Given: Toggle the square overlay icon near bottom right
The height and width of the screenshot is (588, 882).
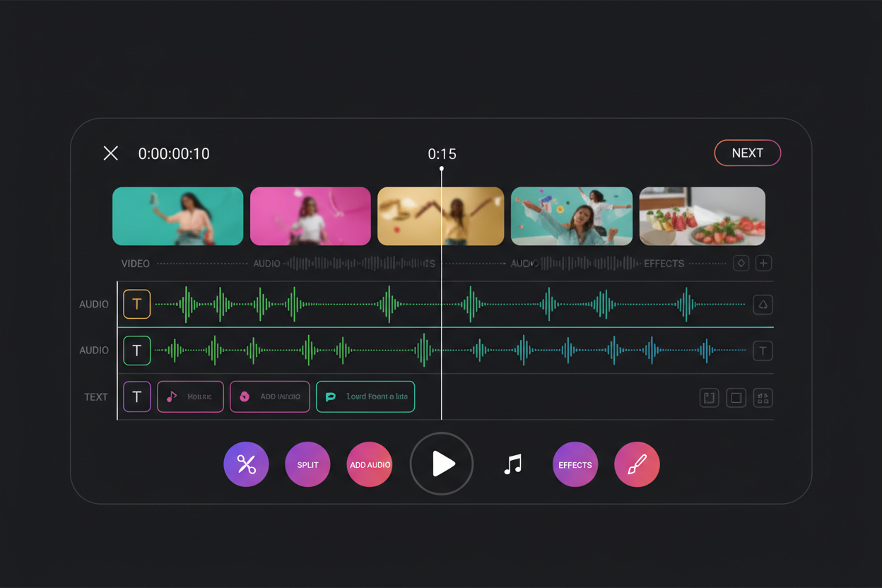Looking at the screenshot, I should click(x=736, y=397).
